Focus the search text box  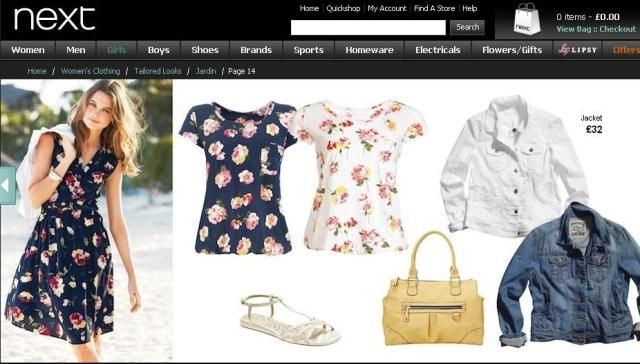coord(368,28)
